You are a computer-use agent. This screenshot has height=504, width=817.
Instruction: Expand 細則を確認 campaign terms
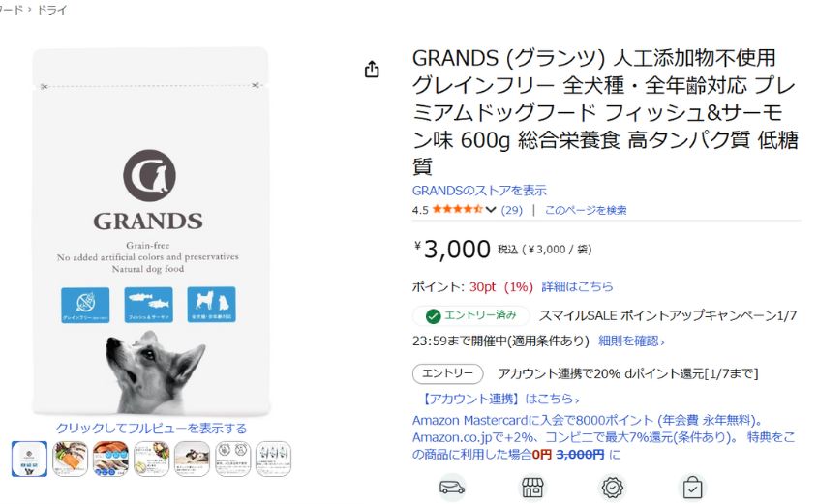631,341
